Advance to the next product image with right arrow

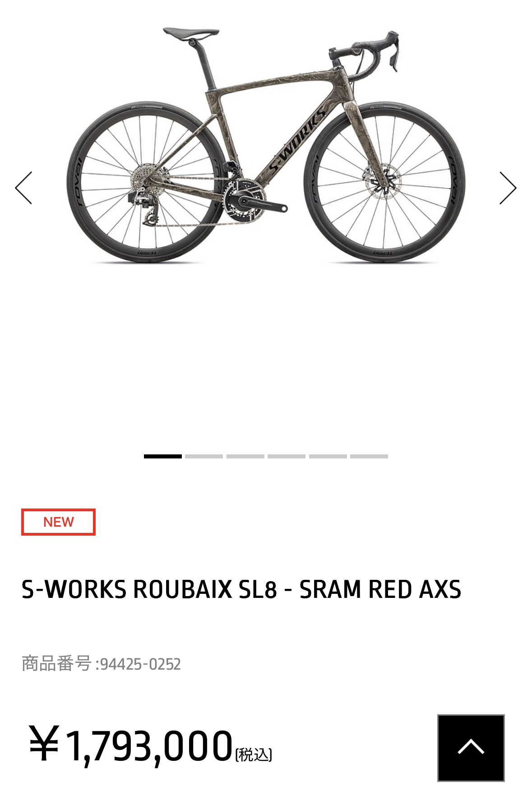coord(508,188)
